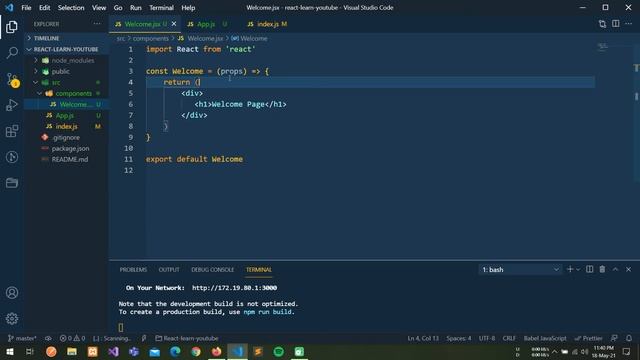This screenshot has height=360, width=640.
Task: Open the Explorer view in activity bar
Action: [12, 27]
